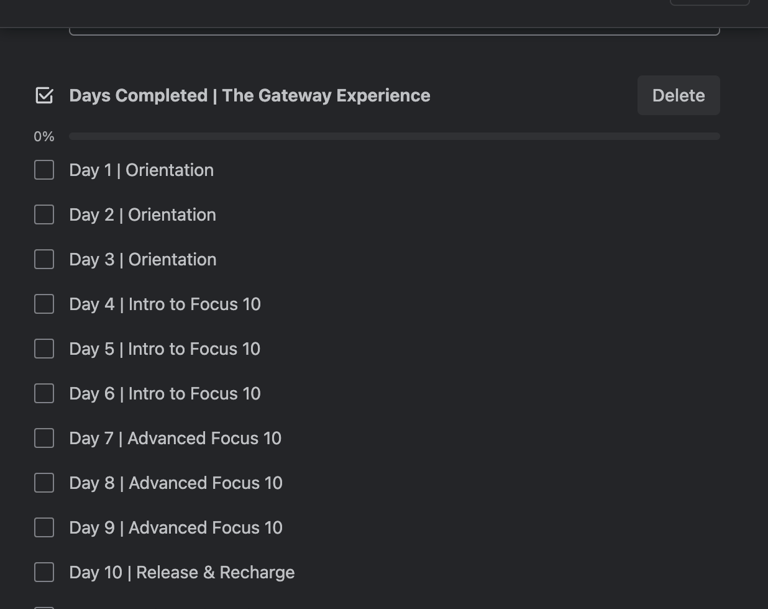
Task: Check the Day 10 | Release & Recharge checkbox
Action: [x=44, y=572]
